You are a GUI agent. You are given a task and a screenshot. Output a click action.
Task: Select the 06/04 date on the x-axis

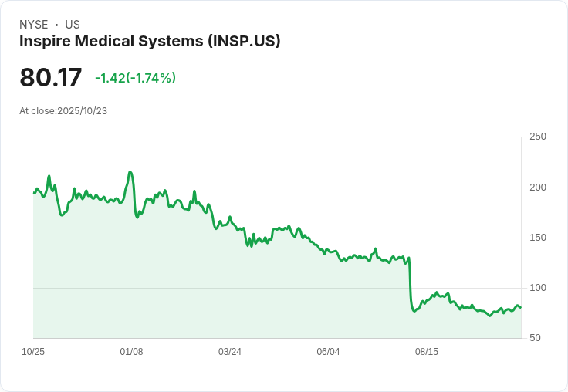pos(328,352)
